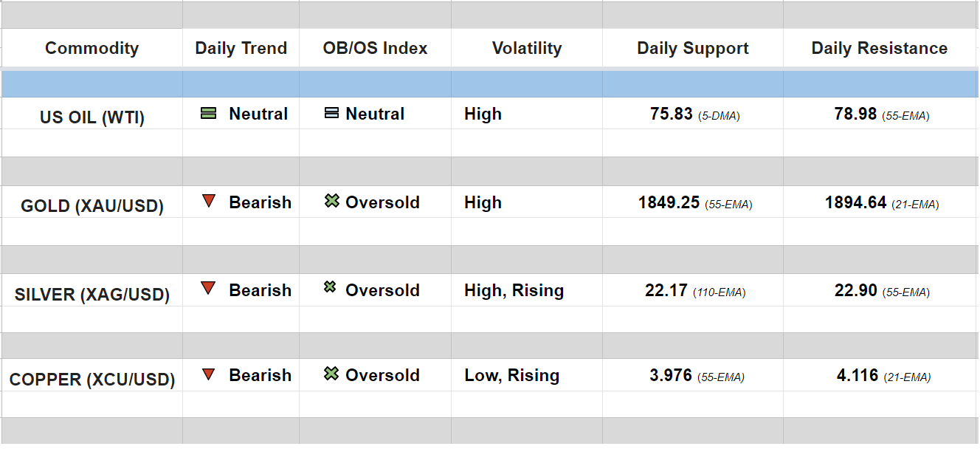This screenshot has width=980, height=449.
Task: Click the green oversold cross icon for Gold
Action: coord(332,201)
